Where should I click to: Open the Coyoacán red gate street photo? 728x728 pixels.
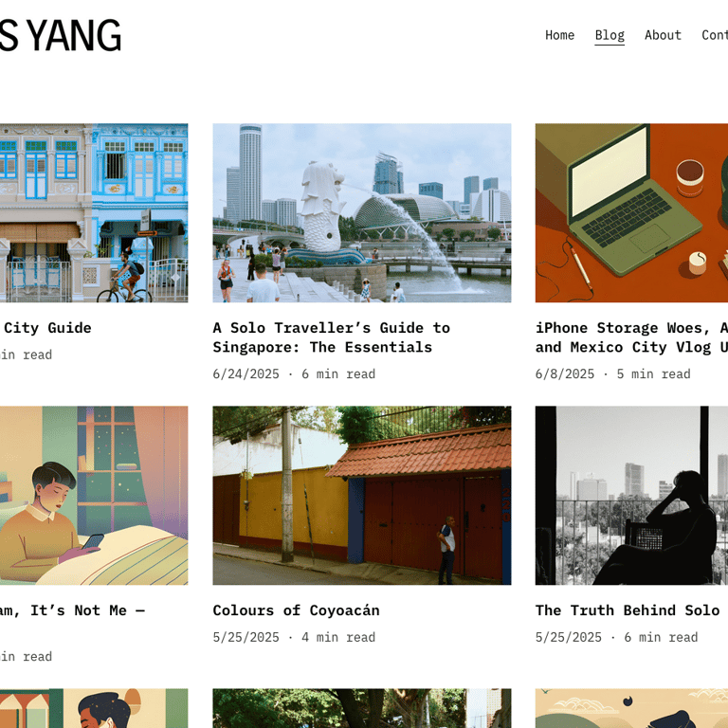click(362, 496)
